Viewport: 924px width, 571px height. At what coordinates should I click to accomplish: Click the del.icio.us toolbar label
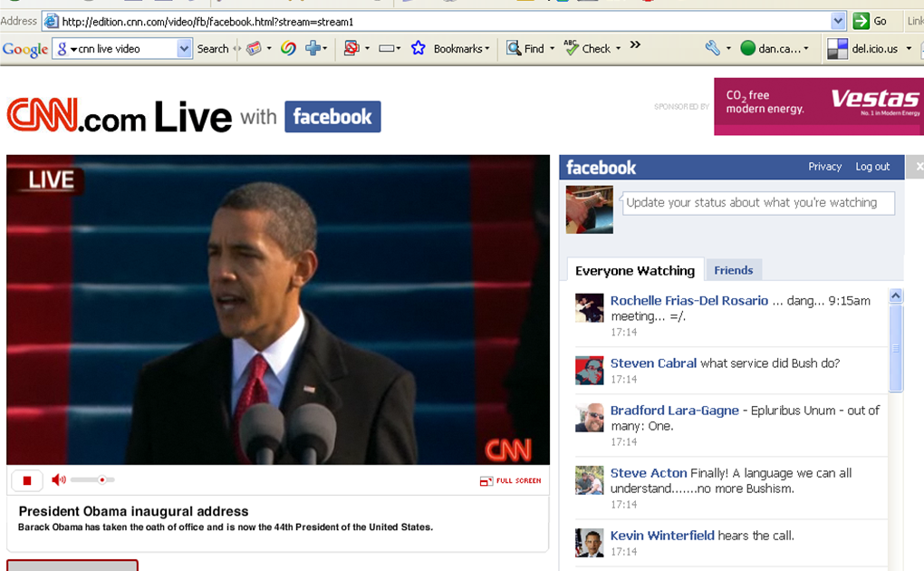pos(874,49)
